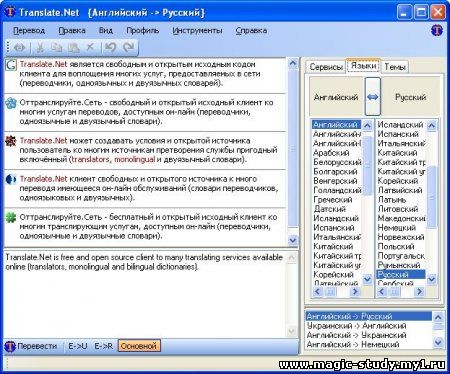Select Венгерский in source language list
Image resolution: width=450 pixels, height=374 pixels.
[336, 181]
